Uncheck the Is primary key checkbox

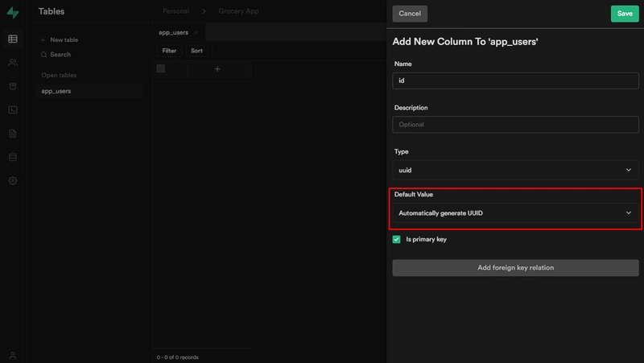[x=396, y=239]
